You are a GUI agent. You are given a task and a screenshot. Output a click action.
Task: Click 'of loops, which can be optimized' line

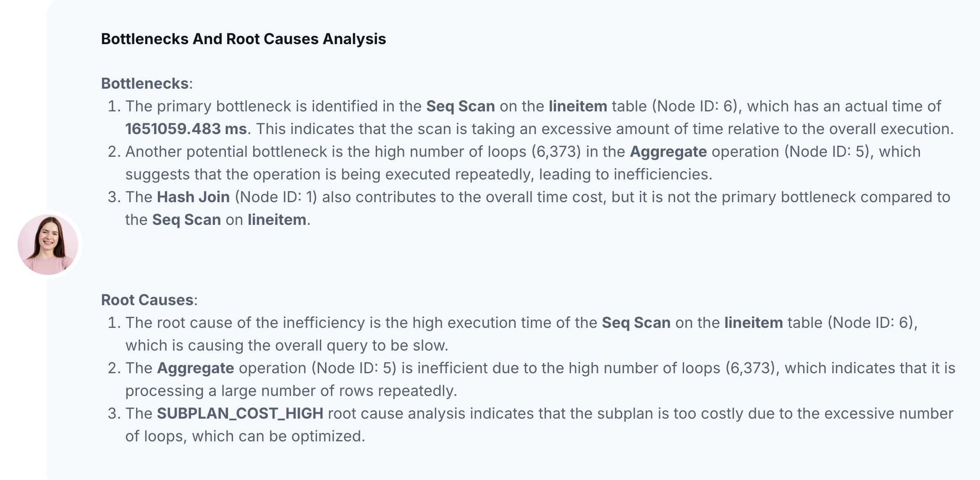(x=245, y=436)
